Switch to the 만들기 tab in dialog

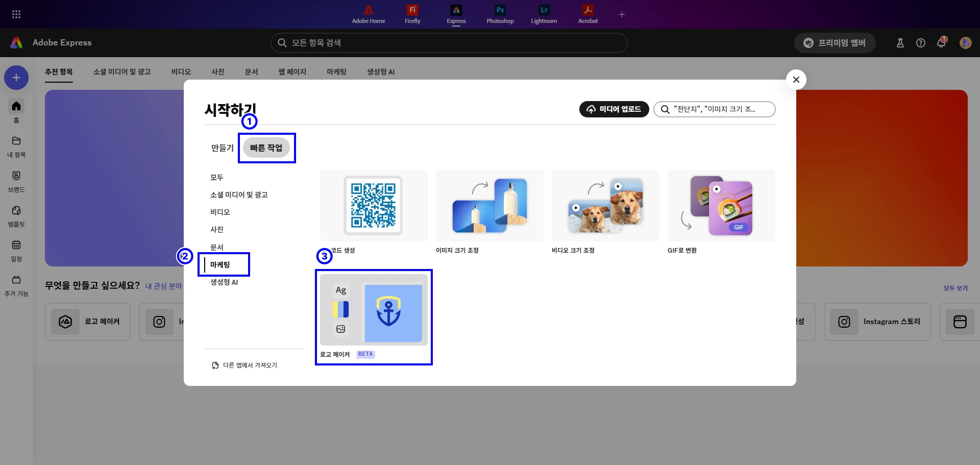[x=223, y=148]
